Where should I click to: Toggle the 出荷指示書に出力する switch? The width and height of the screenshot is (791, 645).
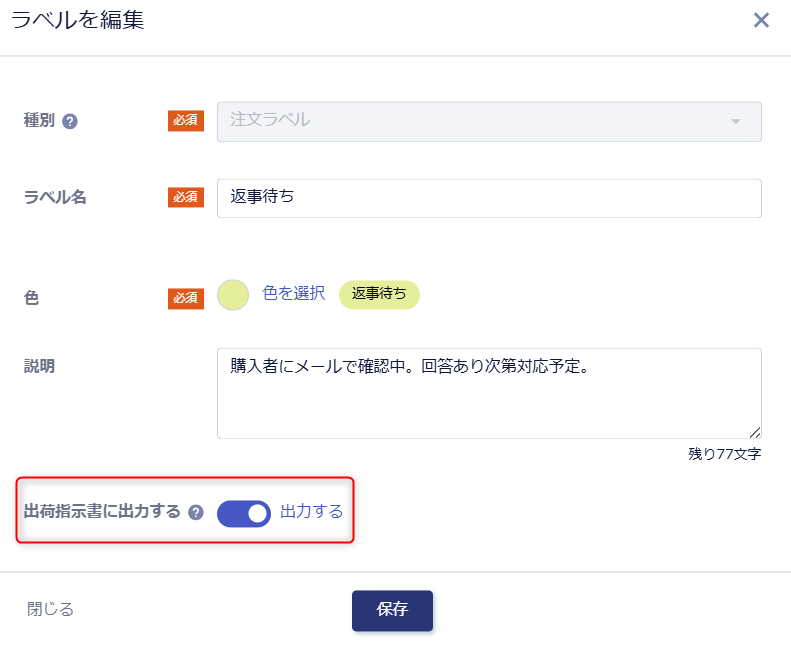point(244,513)
